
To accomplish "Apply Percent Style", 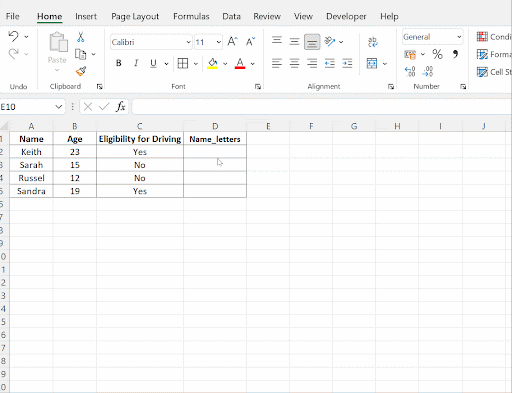I will [437, 54].
